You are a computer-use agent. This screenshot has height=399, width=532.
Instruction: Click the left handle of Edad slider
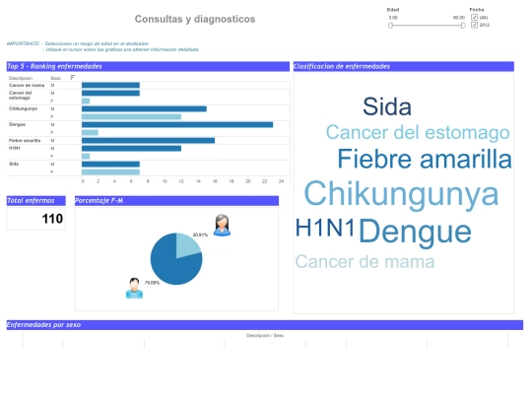coord(390,26)
